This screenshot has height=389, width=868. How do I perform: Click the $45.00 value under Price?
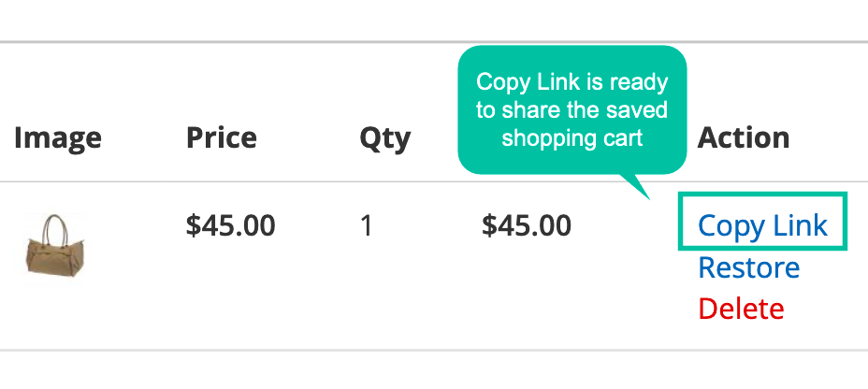point(230,225)
